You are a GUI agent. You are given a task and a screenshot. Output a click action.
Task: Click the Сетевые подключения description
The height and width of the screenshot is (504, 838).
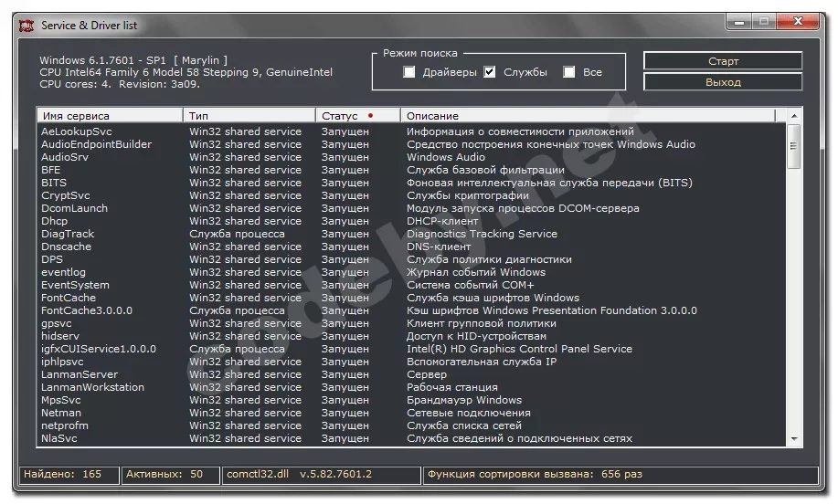coord(468,414)
